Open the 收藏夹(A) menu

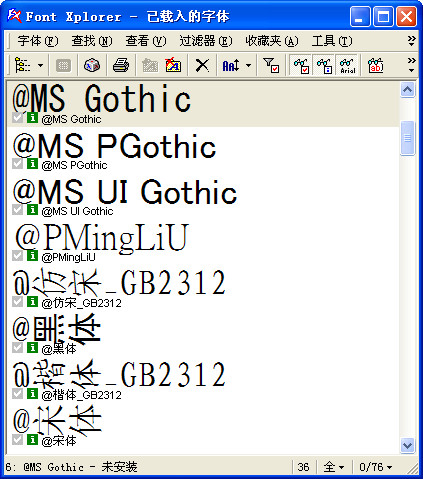[272, 41]
